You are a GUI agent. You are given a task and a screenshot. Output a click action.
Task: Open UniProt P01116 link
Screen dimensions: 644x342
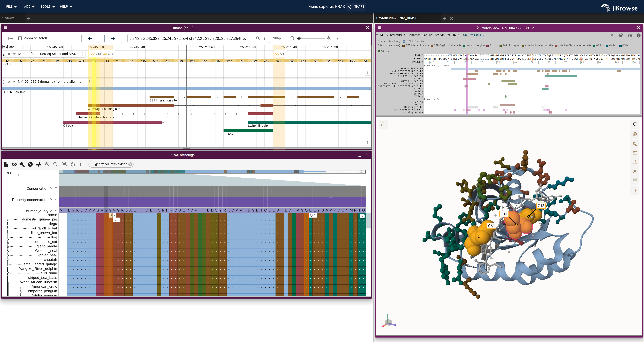(474, 35)
